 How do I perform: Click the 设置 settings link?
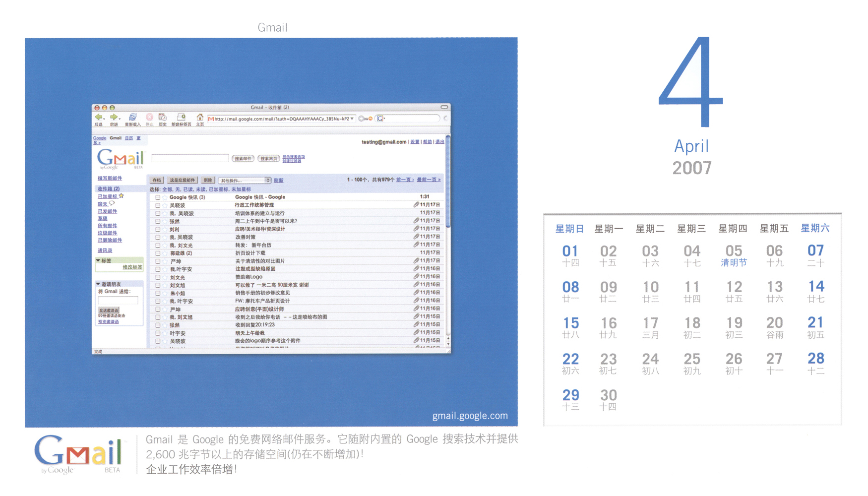(x=415, y=142)
